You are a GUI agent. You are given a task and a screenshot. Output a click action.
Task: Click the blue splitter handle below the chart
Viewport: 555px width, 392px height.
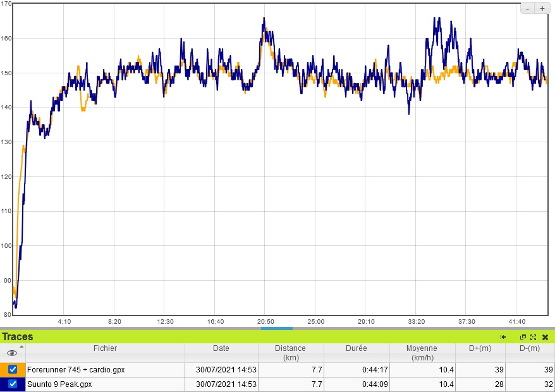(x=276, y=328)
